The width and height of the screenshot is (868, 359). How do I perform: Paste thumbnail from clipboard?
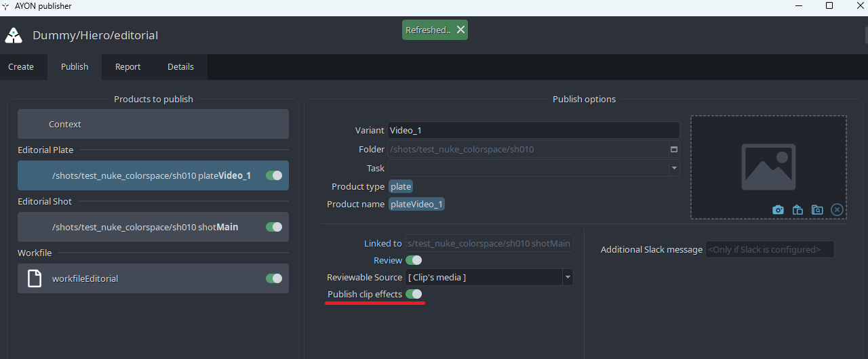point(797,210)
